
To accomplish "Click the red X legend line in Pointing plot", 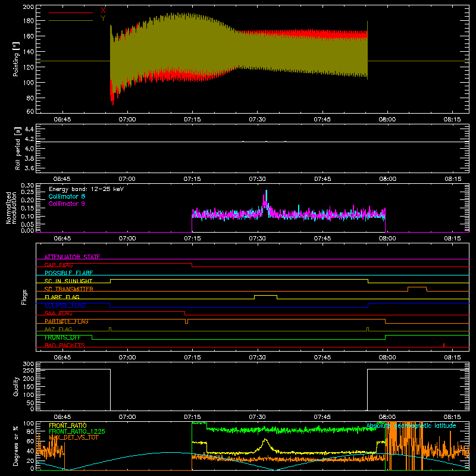I will point(70,12).
